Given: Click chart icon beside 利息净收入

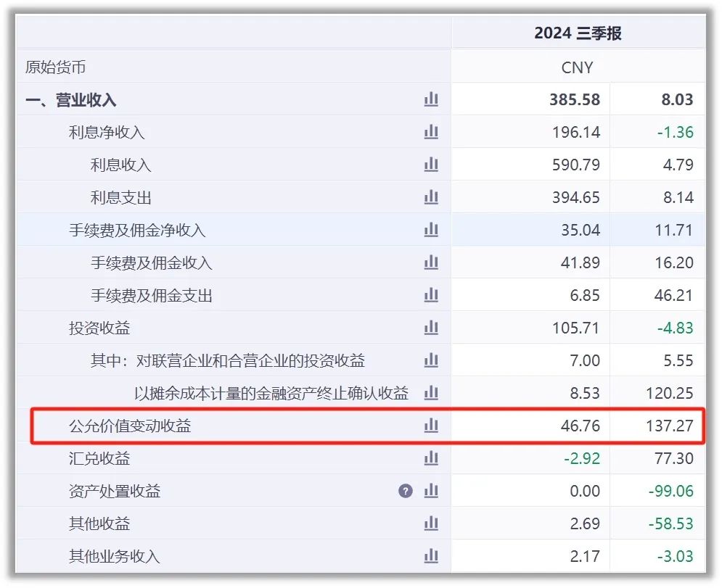Looking at the screenshot, I should 431,132.
